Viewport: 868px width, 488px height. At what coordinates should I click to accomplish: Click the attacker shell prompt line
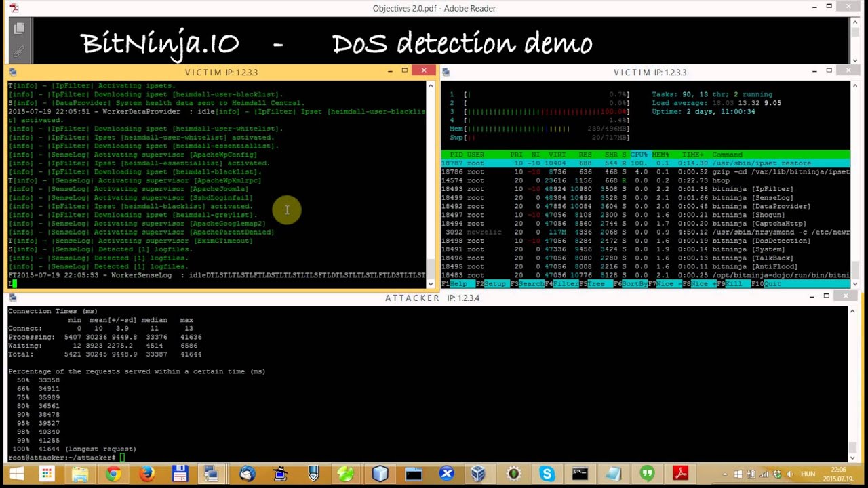66,457
